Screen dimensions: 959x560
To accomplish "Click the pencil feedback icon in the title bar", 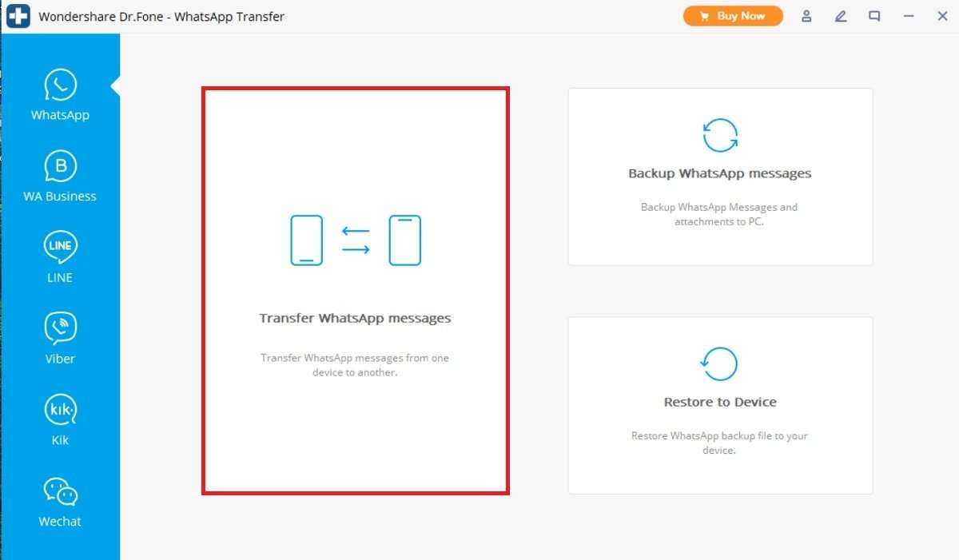I will coord(840,16).
